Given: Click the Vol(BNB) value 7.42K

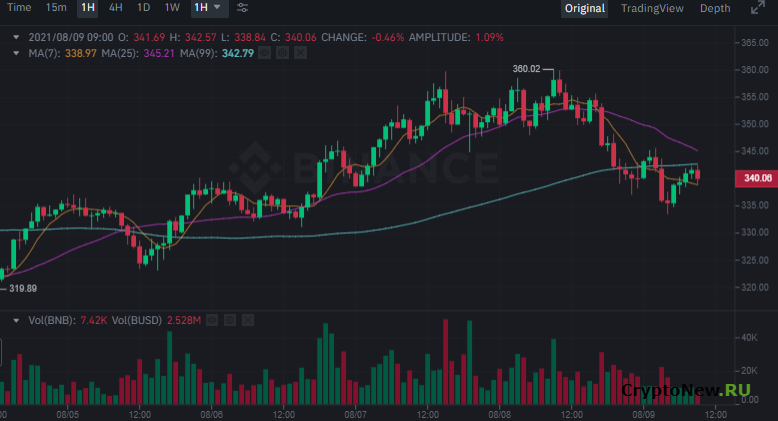Looking at the screenshot, I should [94, 321].
